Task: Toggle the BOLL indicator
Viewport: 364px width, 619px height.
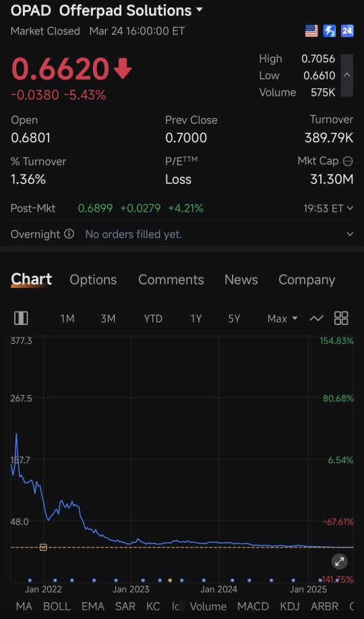Action: coord(57,606)
